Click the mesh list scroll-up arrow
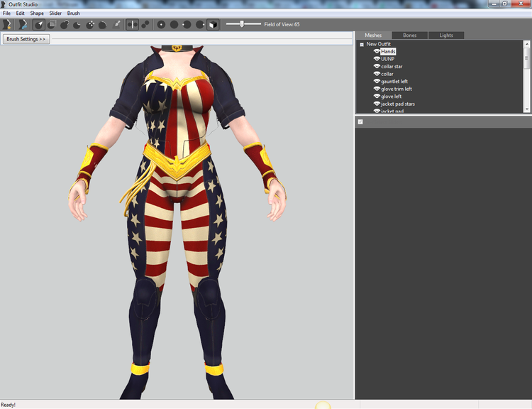532x409 pixels. (526, 44)
